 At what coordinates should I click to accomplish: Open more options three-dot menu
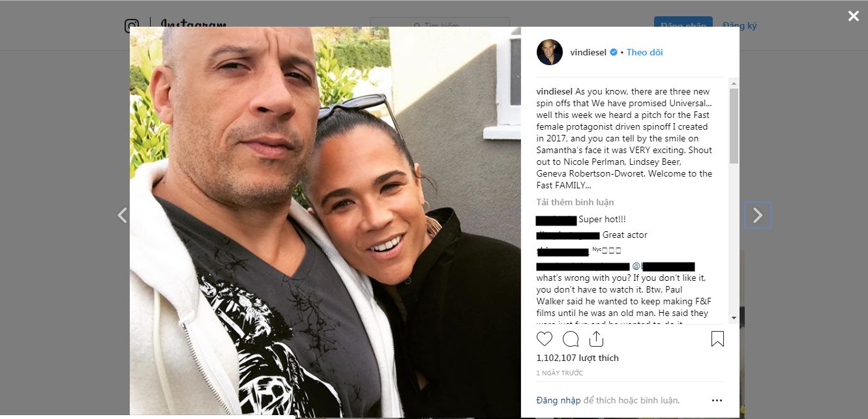click(717, 401)
